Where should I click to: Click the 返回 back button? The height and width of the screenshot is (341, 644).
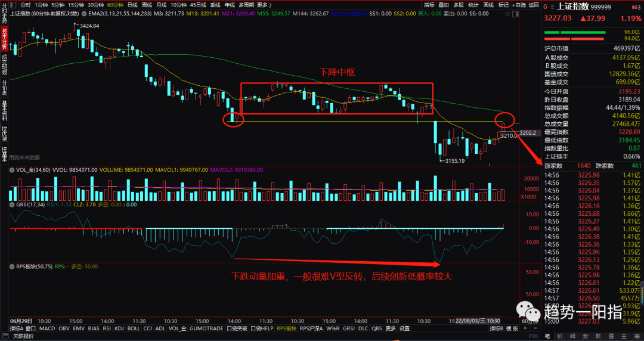pos(534,5)
